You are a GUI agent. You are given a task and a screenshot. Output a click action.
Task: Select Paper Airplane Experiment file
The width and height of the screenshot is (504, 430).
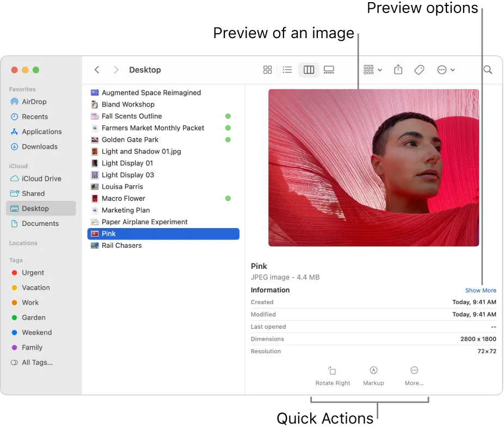coord(163,222)
